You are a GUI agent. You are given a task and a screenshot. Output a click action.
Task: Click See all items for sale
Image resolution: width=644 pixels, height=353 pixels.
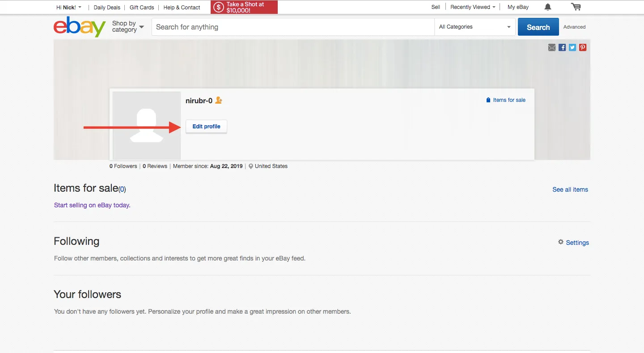570,189
